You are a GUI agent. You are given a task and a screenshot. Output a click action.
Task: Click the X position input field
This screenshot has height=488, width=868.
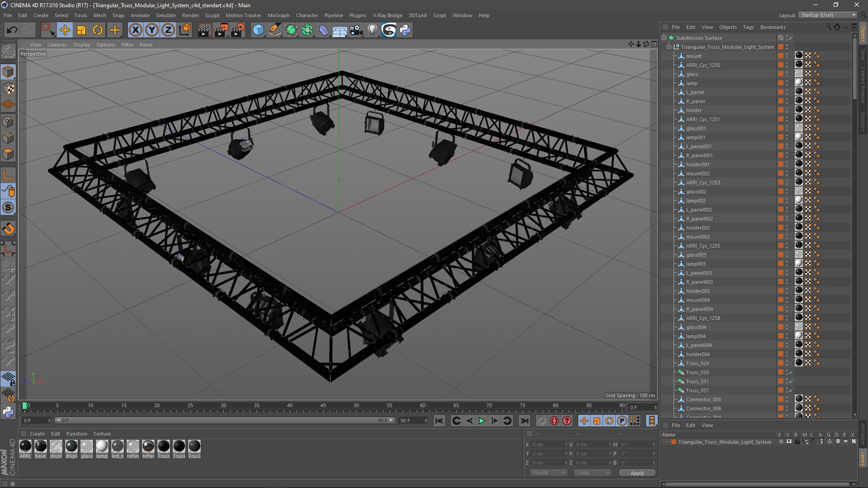549,445
